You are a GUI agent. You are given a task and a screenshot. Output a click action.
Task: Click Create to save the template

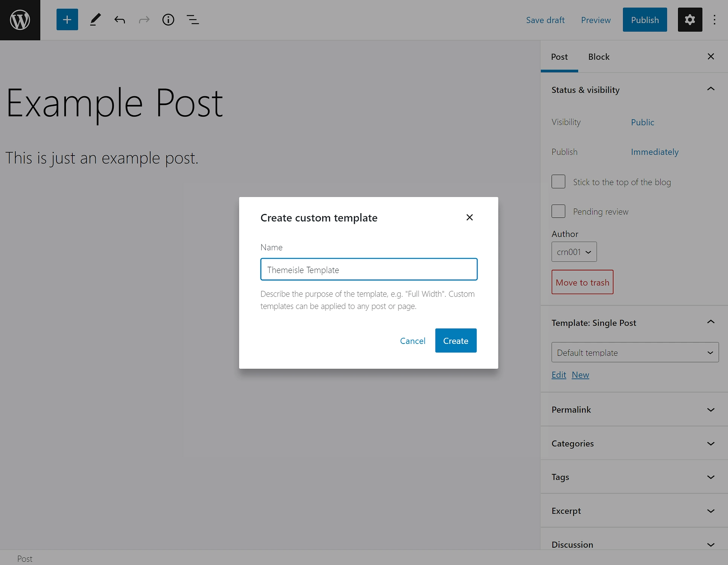pos(456,341)
